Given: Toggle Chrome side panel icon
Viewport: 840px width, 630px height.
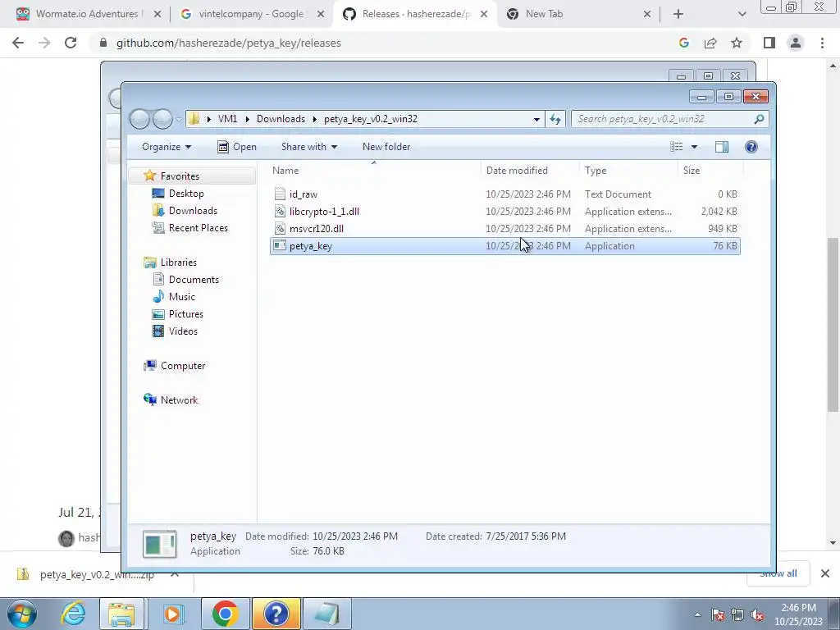Looking at the screenshot, I should (x=769, y=43).
